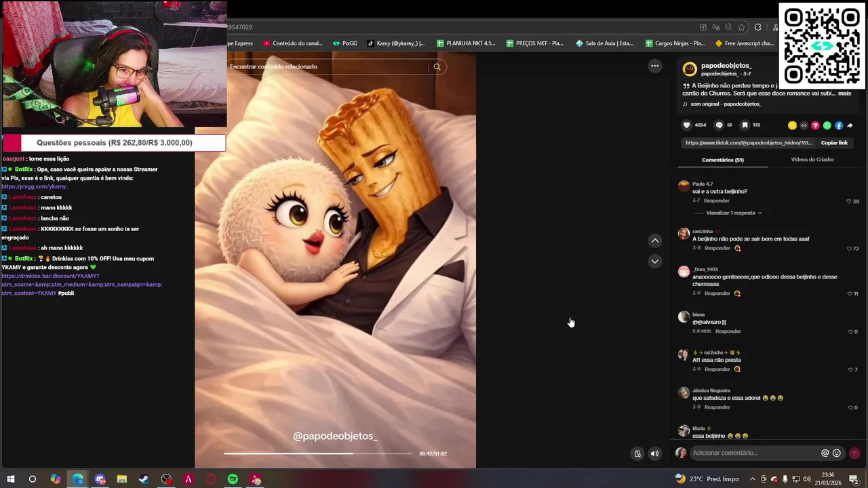The height and width of the screenshot is (488, 868).
Task: Share the video to Facebook
Action: [x=839, y=125]
